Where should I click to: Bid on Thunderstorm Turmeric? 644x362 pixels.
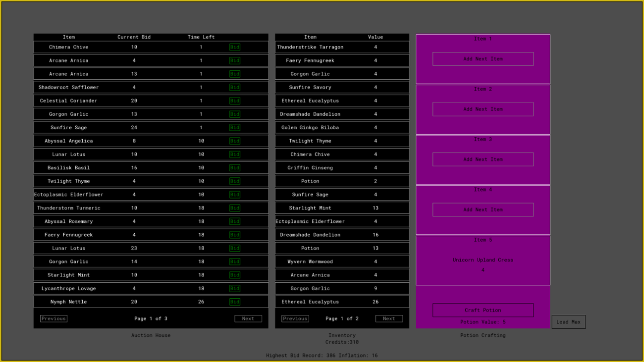[x=235, y=208]
